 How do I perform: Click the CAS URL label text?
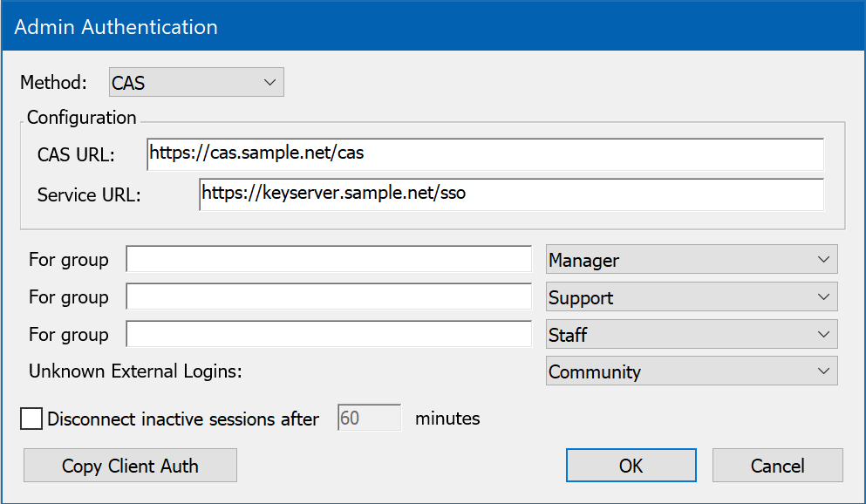click(x=76, y=155)
